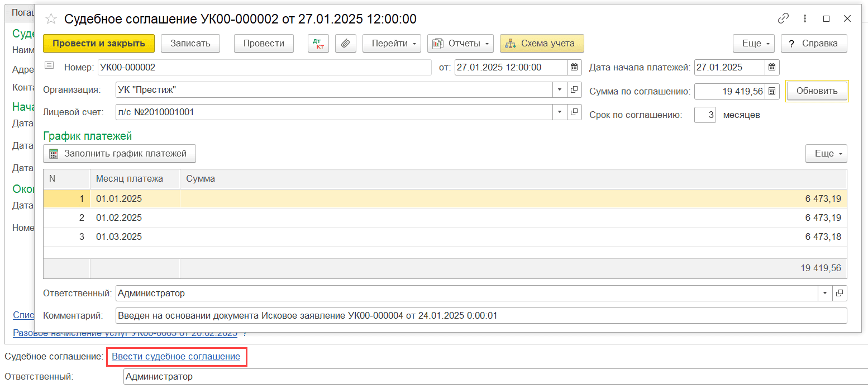868x388 pixels.
Task: Click the Ввести судебное соглашение link
Action: coord(176,357)
